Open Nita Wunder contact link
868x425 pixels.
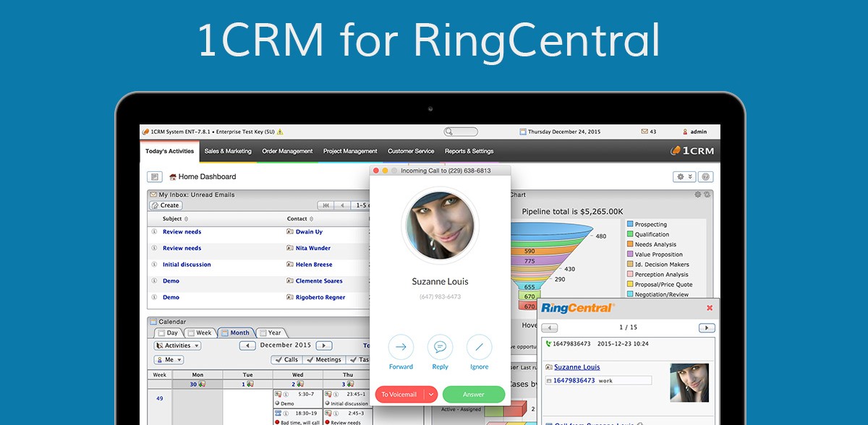pyautogui.click(x=313, y=248)
